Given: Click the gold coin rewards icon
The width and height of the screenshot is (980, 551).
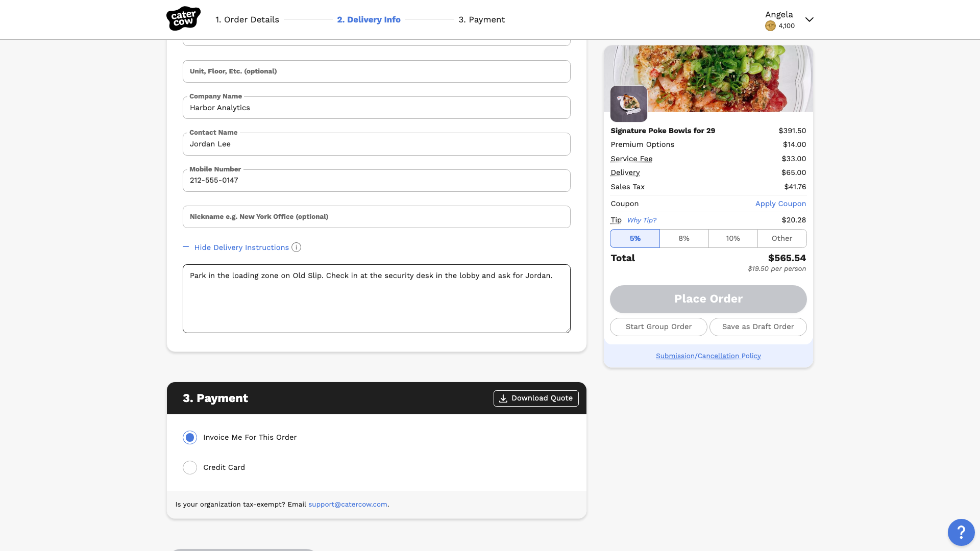Looking at the screenshot, I should tap(770, 26).
